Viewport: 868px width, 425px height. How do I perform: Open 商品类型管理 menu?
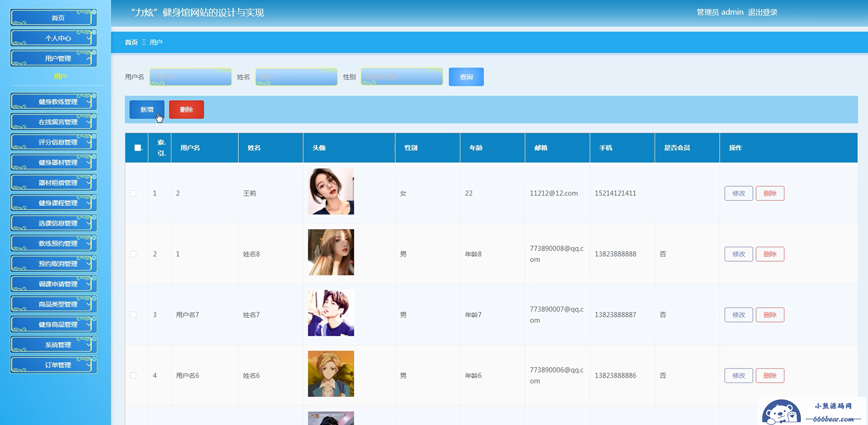coord(54,304)
